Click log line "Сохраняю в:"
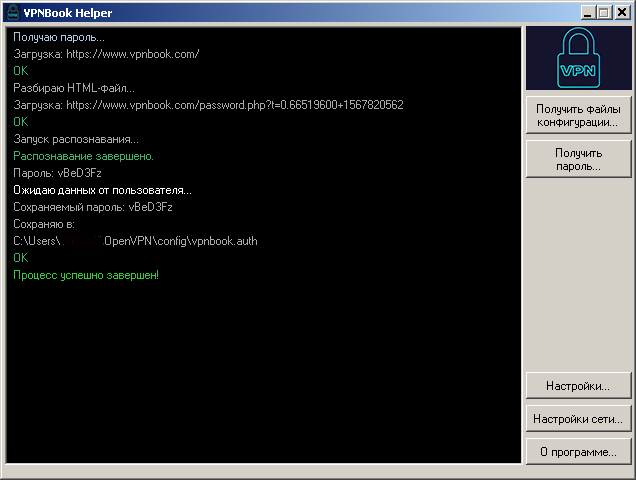The width and height of the screenshot is (636, 480). click(44, 224)
